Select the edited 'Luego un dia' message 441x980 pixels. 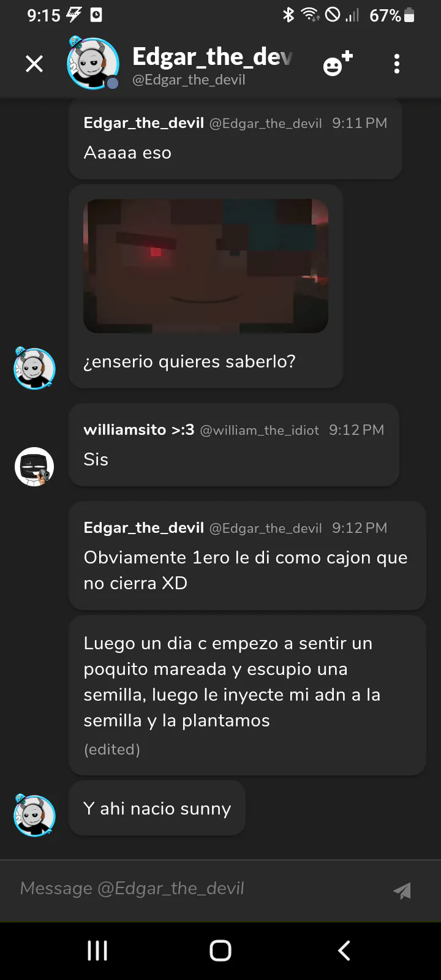247,696
